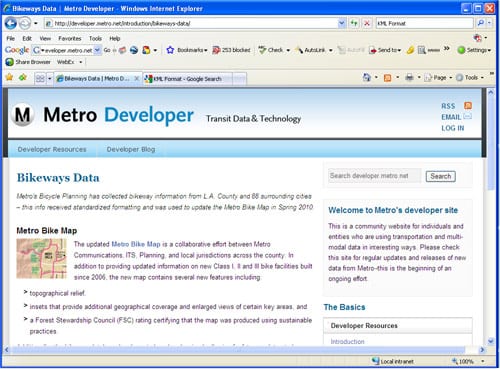Expand the address bar history dropdown
This screenshot has height=369, width=500.
coord(341,23)
